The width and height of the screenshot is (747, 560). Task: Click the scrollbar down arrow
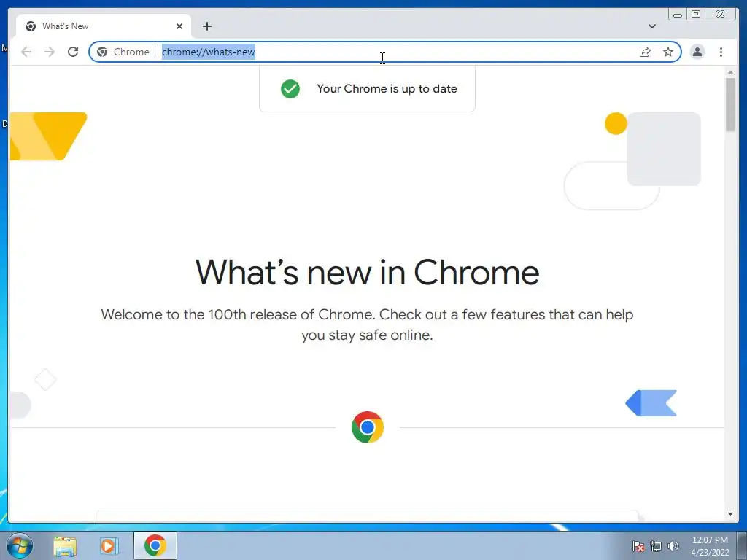tap(730, 514)
